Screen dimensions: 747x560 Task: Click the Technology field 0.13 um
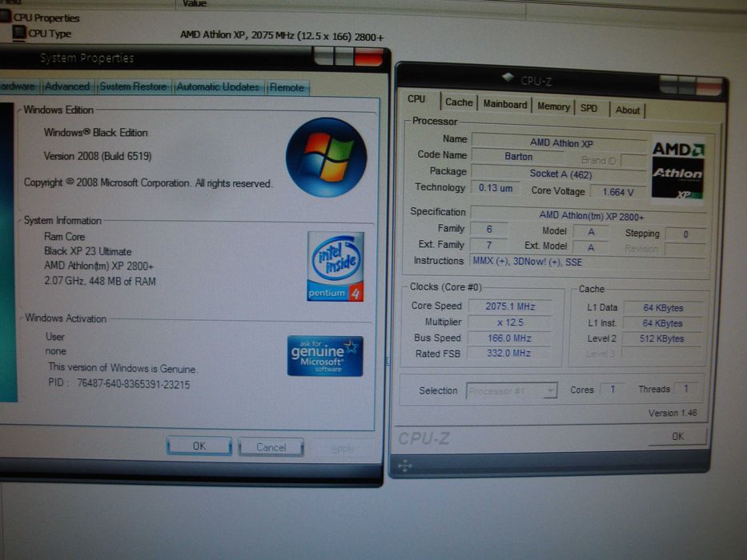[x=495, y=188]
